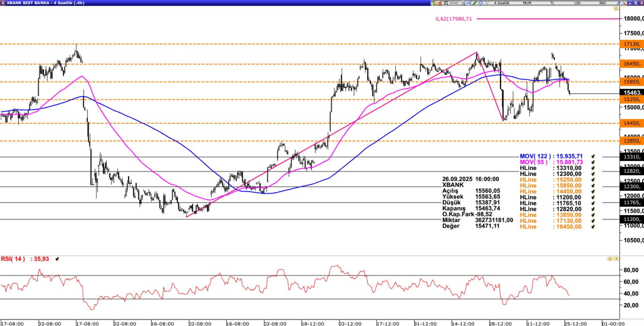Open the wrench and screwdriver settings icon
This screenshot has height=326, width=644.
[x=624, y=3]
